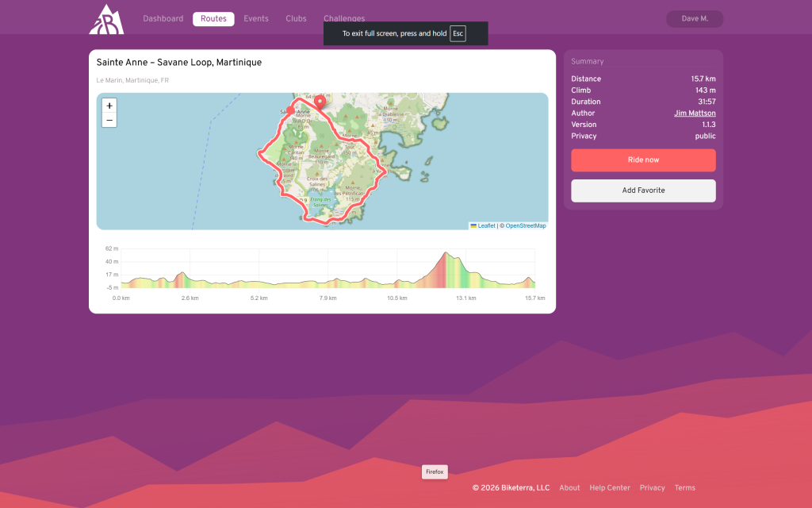The width and height of the screenshot is (812, 508).
Task: Click the About footer link
Action: (569, 488)
